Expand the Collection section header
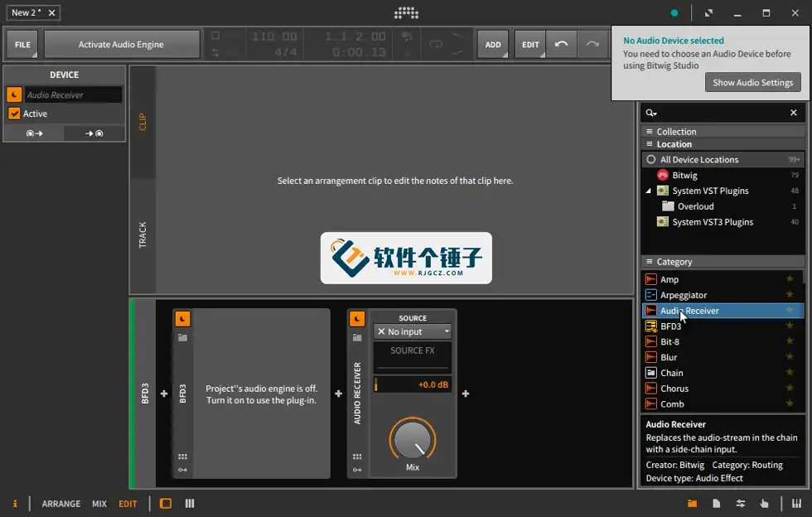Viewport: 812px width, 517px height. [723, 132]
